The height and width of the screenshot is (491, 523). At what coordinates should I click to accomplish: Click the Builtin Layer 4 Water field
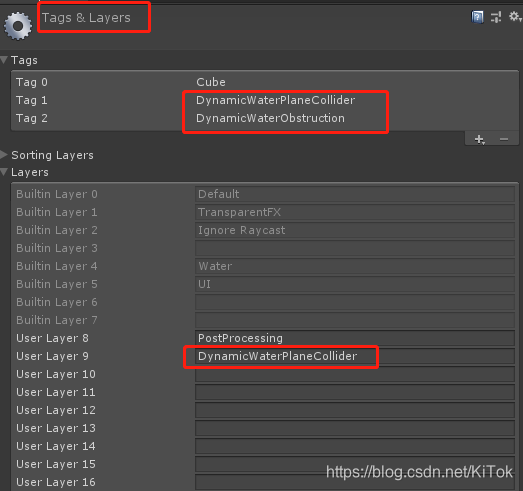click(355, 266)
